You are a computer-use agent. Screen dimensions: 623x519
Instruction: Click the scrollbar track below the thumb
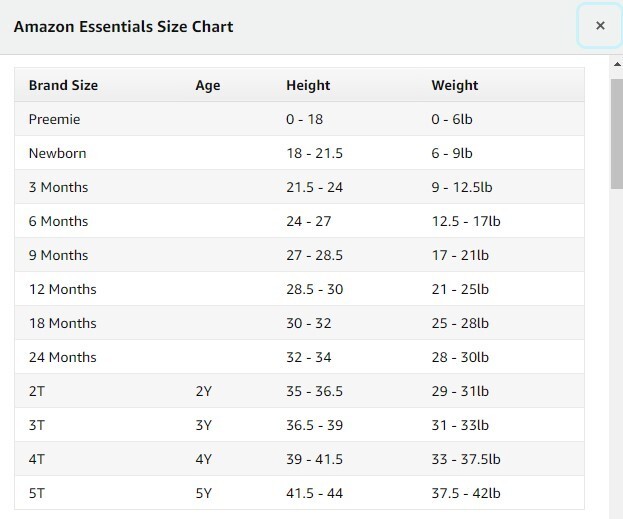[x=616, y=350]
